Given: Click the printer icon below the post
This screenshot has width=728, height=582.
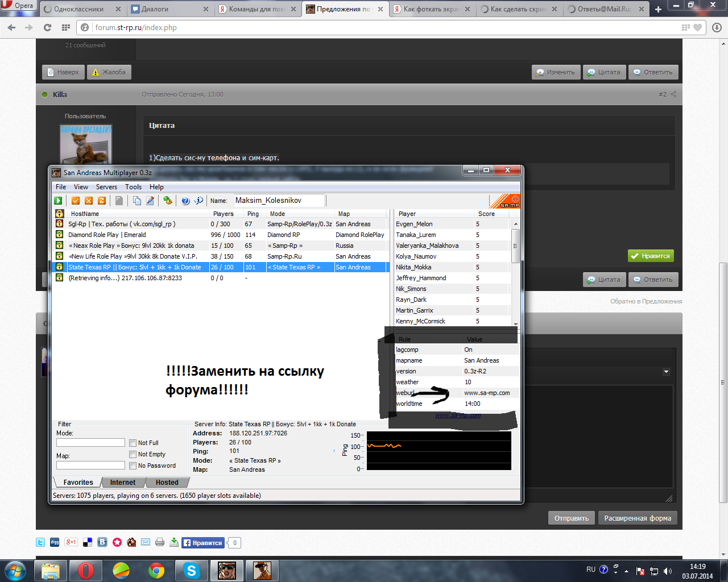Looking at the screenshot, I should tap(160, 542).
